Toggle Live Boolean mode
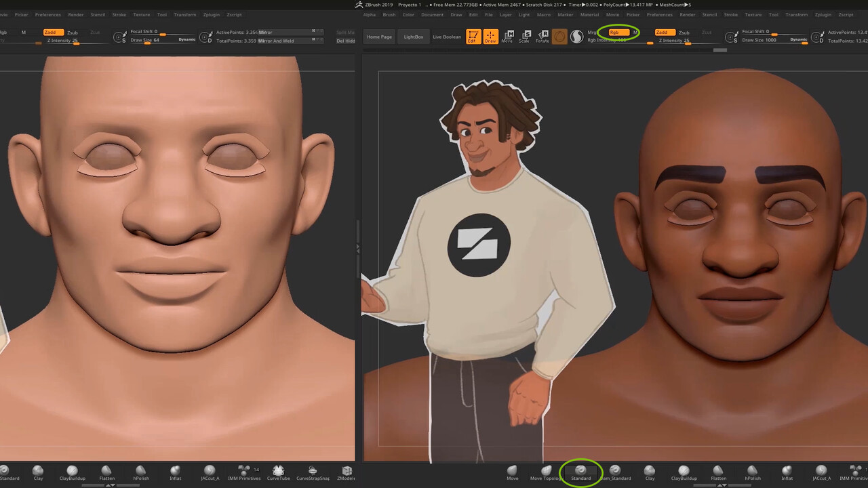The image size is (868, 488). pyautogui.click(x=447, y=37)
